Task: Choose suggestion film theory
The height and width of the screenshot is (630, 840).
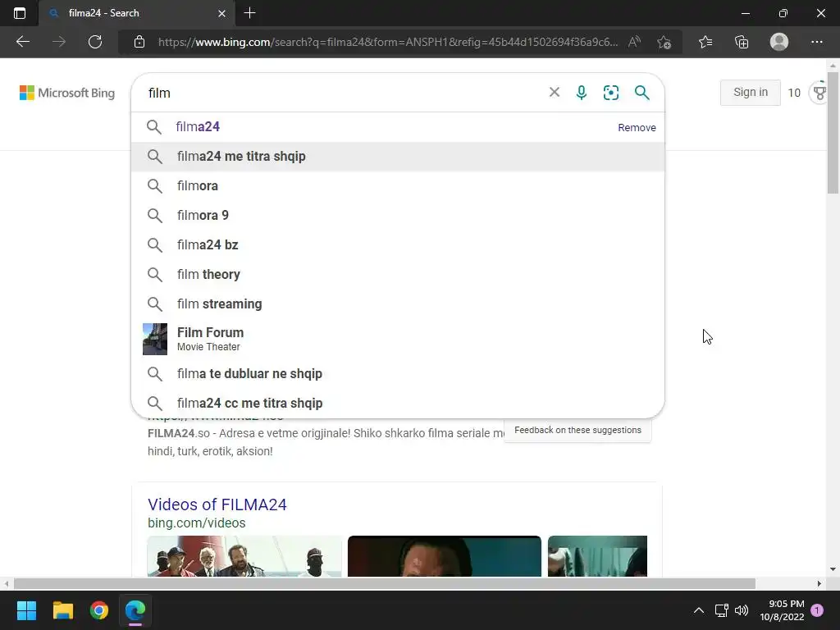Action: 398,274
